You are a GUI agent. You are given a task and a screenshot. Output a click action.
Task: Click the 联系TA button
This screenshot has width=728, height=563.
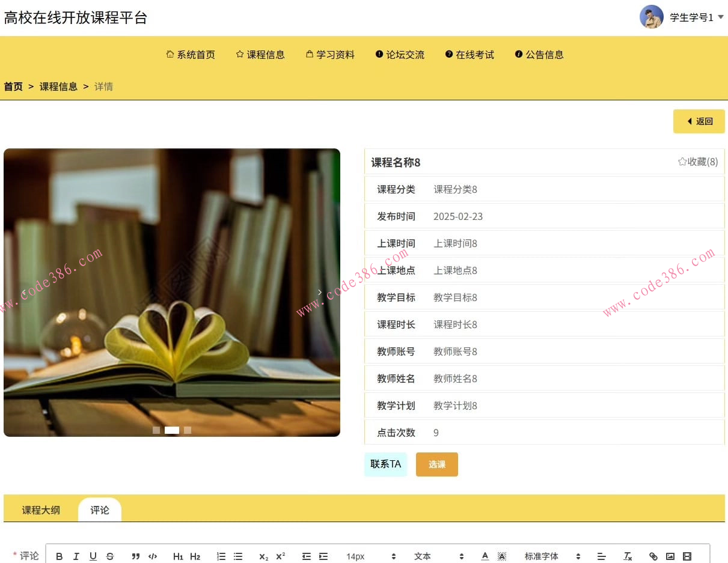[x=385, y=464]
